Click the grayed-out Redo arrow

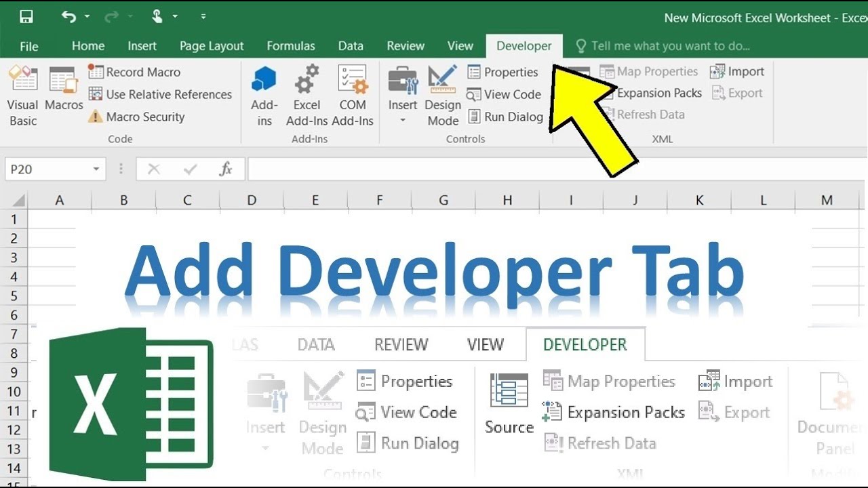112,16
